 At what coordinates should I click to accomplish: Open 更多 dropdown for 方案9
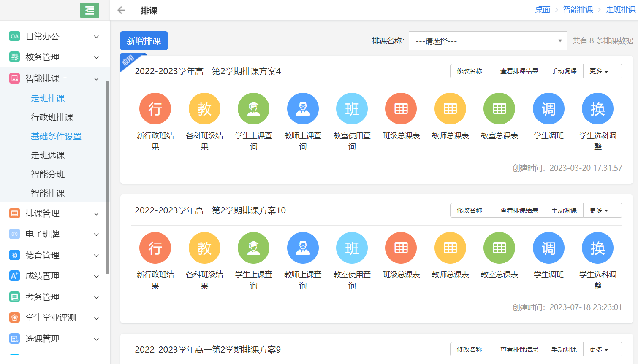coord(602,349)
